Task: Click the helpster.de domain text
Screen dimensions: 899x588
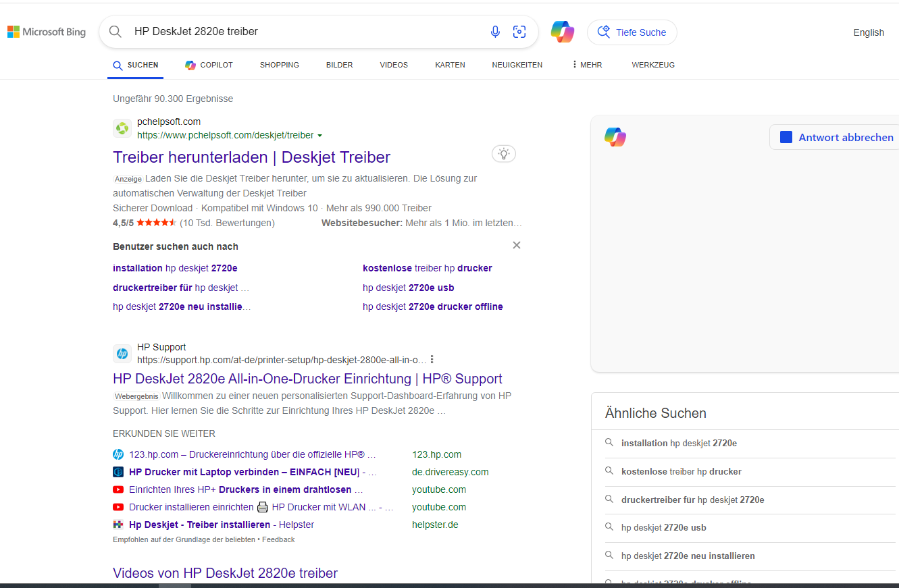Action: pos(435,525)
